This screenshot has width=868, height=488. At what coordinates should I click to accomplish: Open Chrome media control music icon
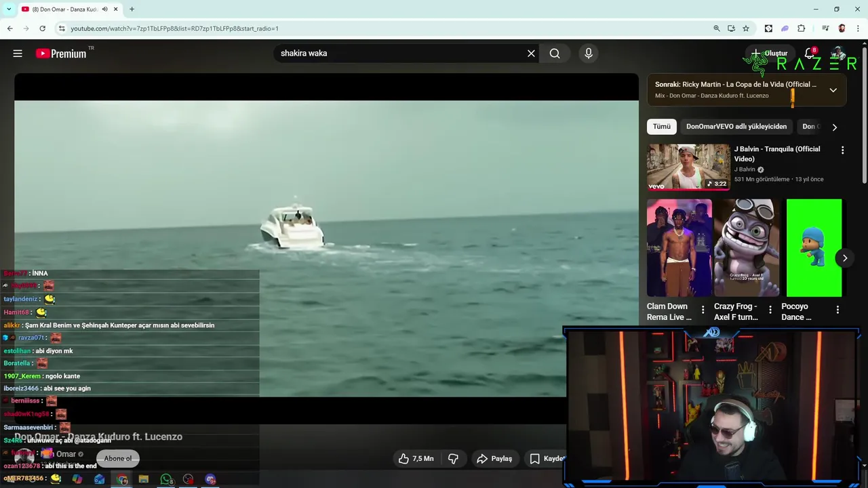[825, 28]
